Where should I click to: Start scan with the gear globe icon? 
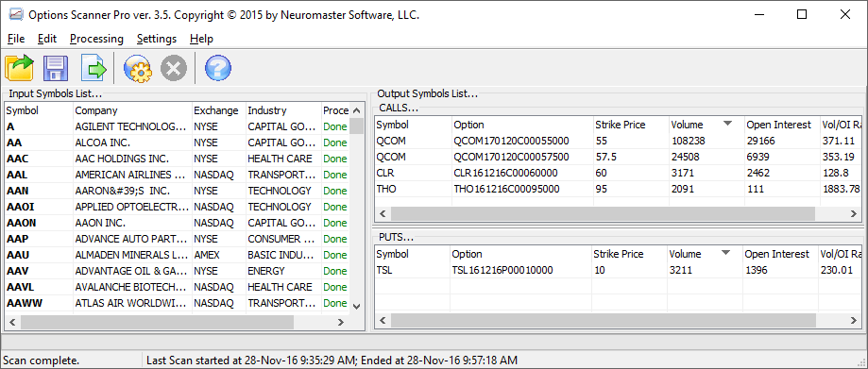pyautogui.click(x=137, y=69)
